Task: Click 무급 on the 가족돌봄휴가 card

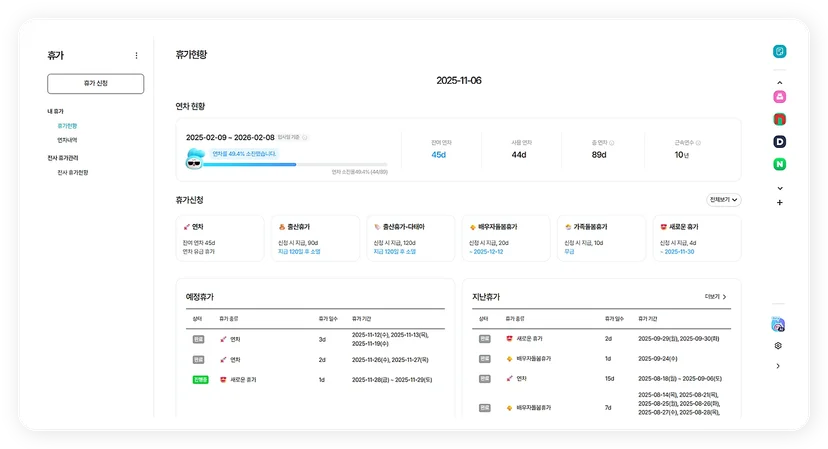Action: tap(569, 252)
